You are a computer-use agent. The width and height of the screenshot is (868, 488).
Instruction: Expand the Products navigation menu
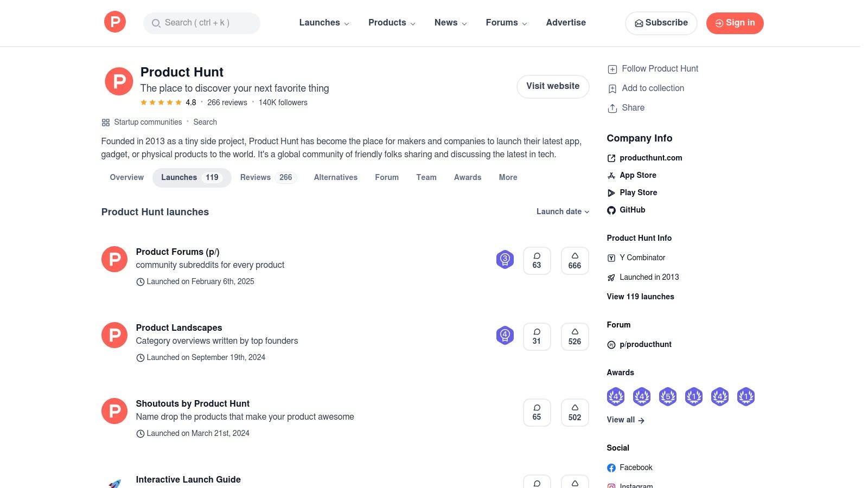click(x=392, y=23)
